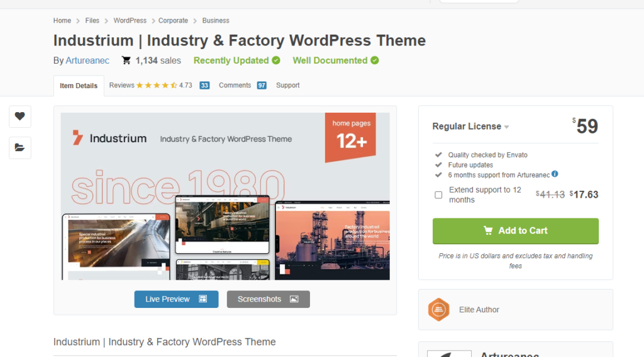
Task: Open the Screenshots button
Action: [x=268, y=299]
